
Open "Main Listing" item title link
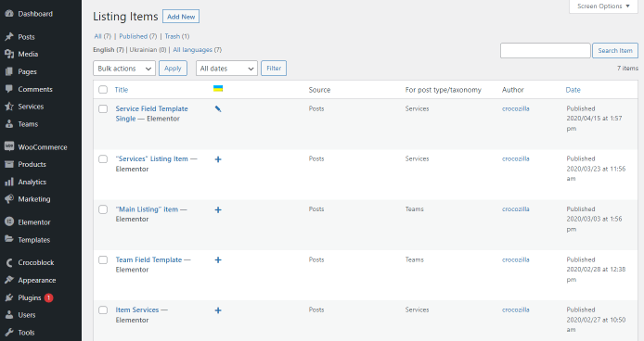pos(147,209)
